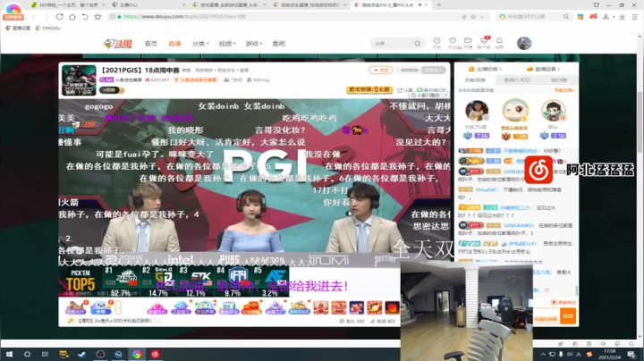The image size is (644, 361).
Task: Click the first gift task hall icon
Action: click(75, 307)
